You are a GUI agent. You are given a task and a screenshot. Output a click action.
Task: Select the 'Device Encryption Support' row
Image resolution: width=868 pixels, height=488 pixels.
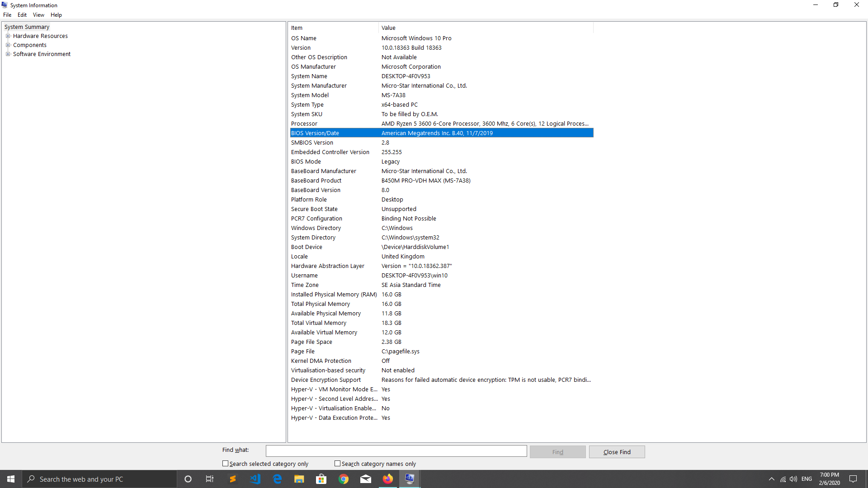[441, 380]
